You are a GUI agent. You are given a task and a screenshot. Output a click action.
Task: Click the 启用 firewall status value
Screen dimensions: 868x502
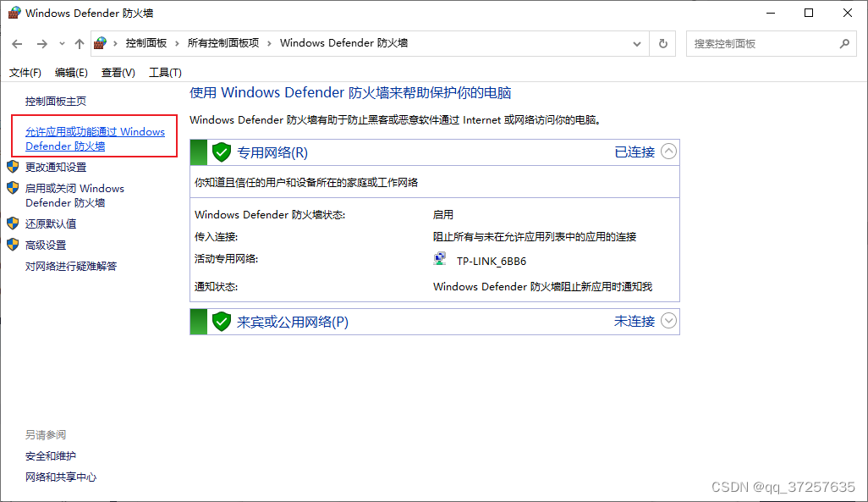coord(442,214)
